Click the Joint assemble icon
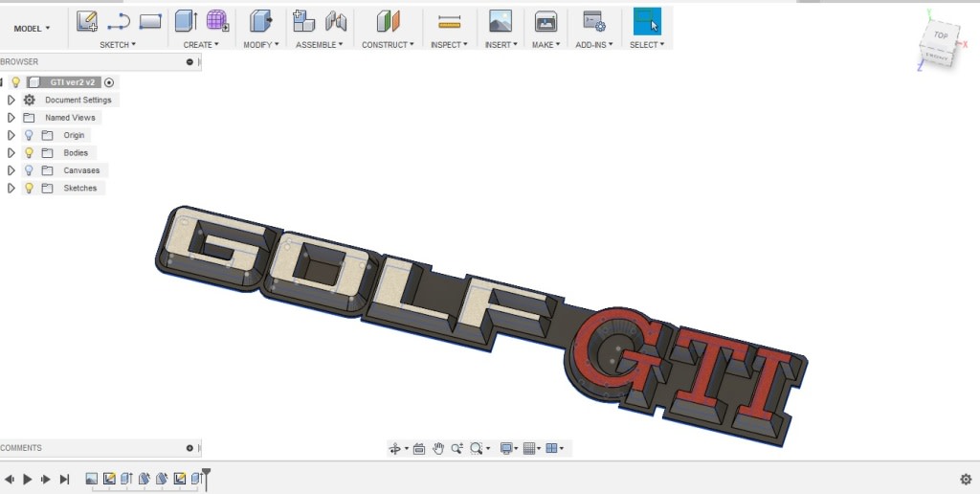This screenshot has height=494, width=980. pos(336,22)
